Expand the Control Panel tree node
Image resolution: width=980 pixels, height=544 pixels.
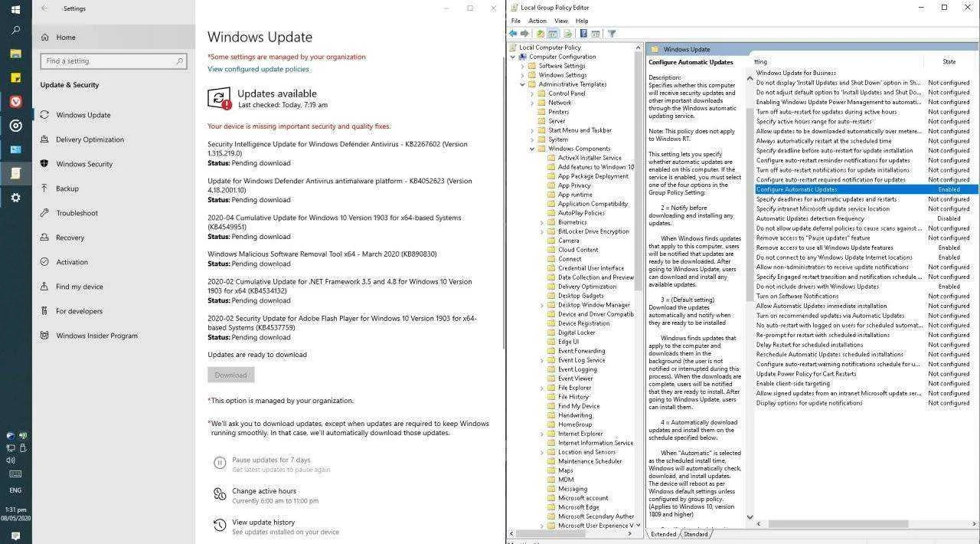(x=532, y=93)
